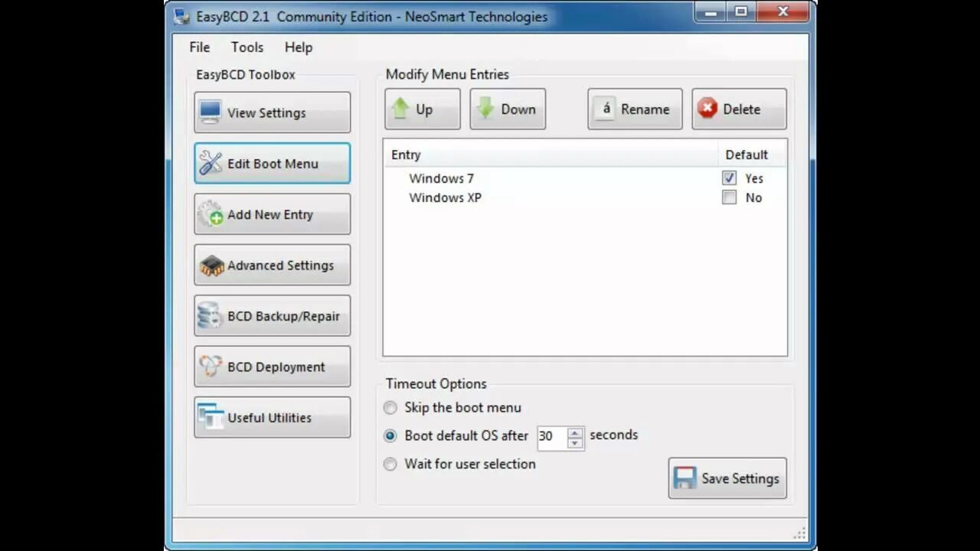Click Save Settings text

click(740, 478)
